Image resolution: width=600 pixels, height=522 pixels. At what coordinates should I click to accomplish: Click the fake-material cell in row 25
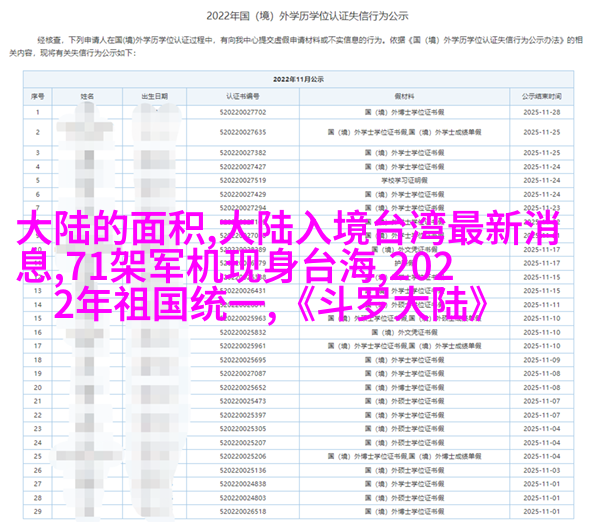coord(404,456)
